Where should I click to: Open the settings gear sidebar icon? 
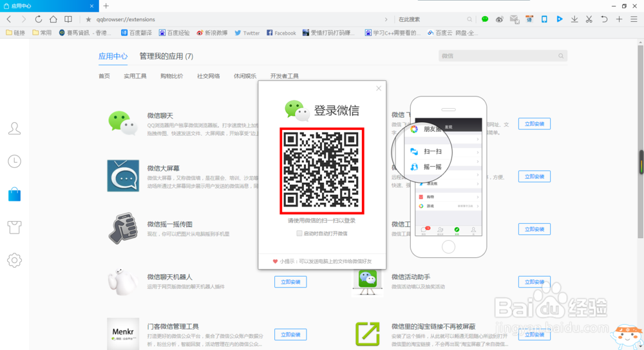tap(14, 260)
